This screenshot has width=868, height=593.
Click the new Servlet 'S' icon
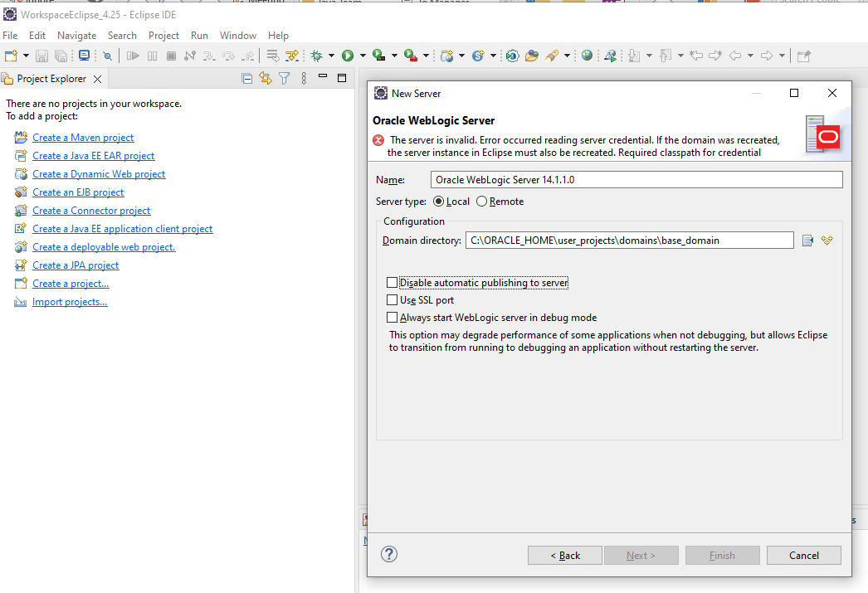[478, 56]
